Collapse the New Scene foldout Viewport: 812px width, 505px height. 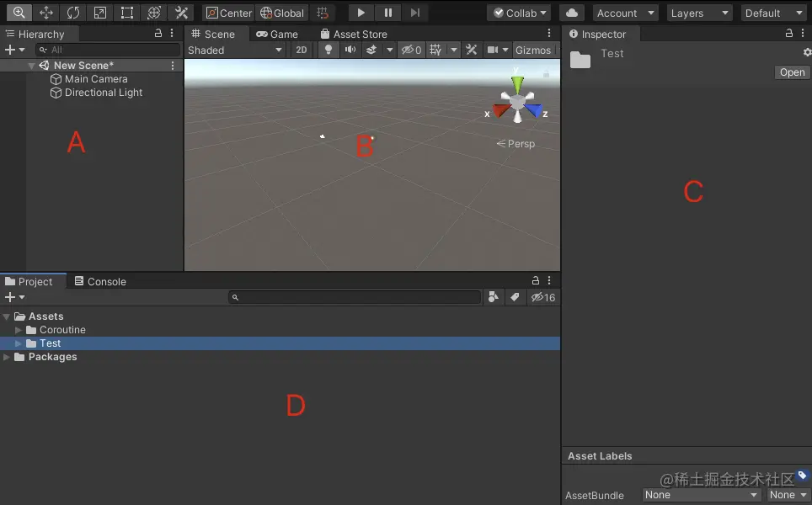(x=31, y=66)
